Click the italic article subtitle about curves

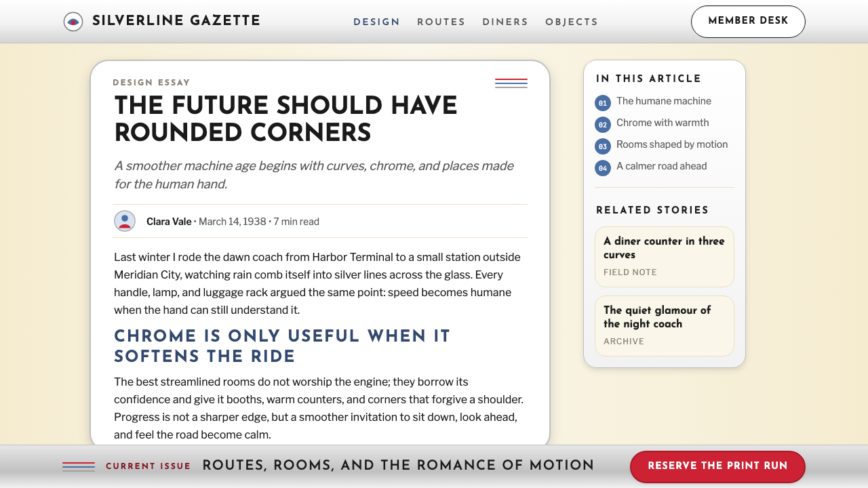(x=314, y=175)
